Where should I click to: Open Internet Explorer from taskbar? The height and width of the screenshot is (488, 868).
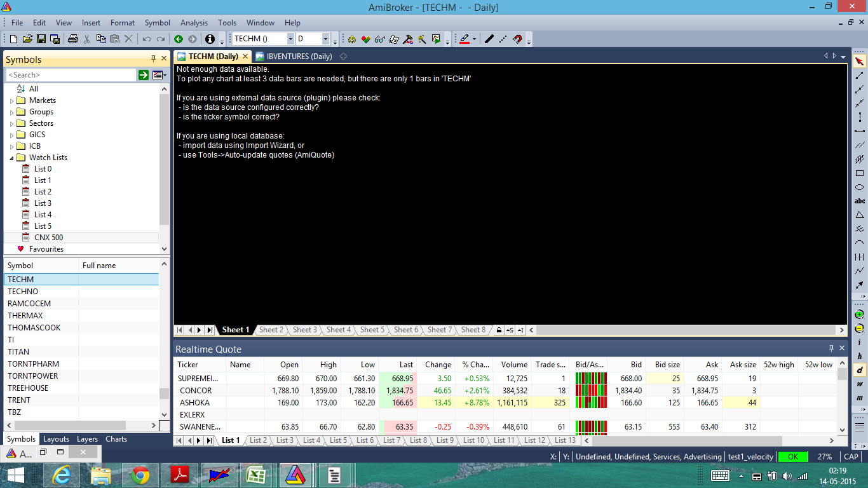(62, 475)
